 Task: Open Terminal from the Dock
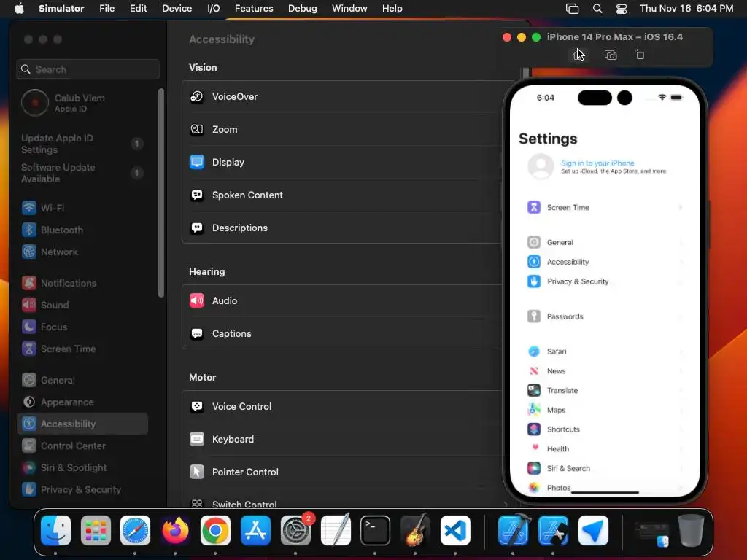(376, 531)
